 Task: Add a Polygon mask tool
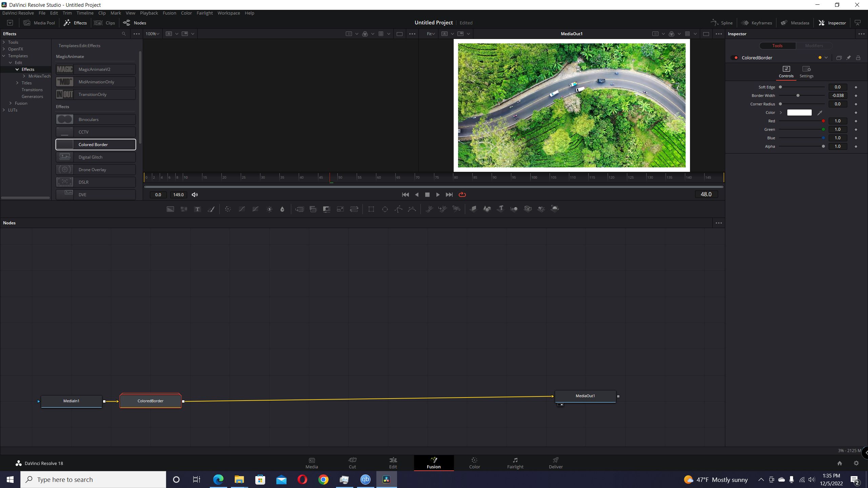coord(398,209)
